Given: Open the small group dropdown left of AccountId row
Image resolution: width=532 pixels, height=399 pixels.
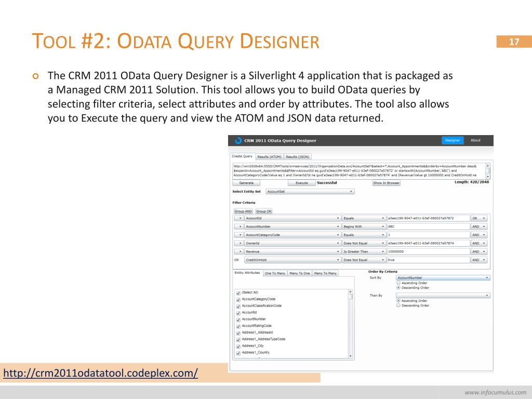Looking at the screenshot, I should tap(239, 218).
